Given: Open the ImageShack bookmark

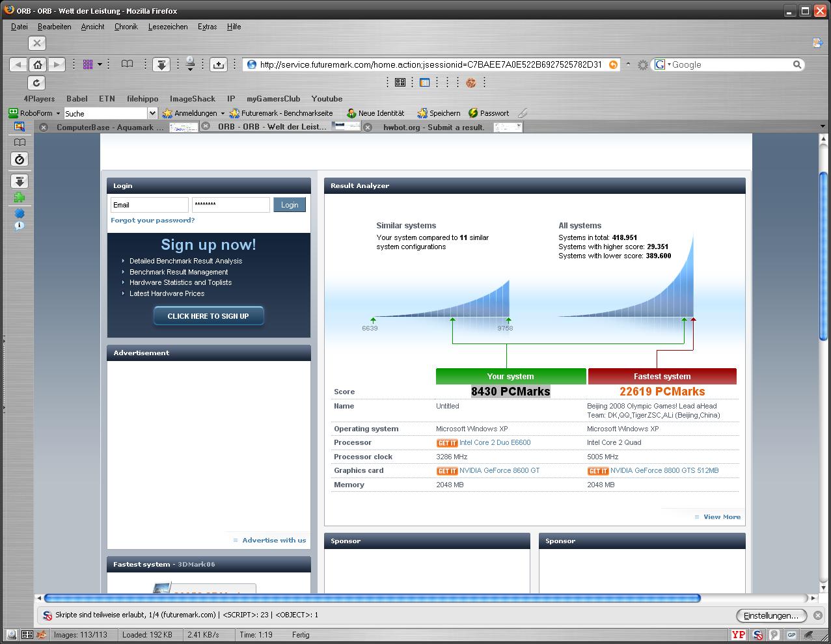Looking at the screenshot, I should click(x=193, y=99).
